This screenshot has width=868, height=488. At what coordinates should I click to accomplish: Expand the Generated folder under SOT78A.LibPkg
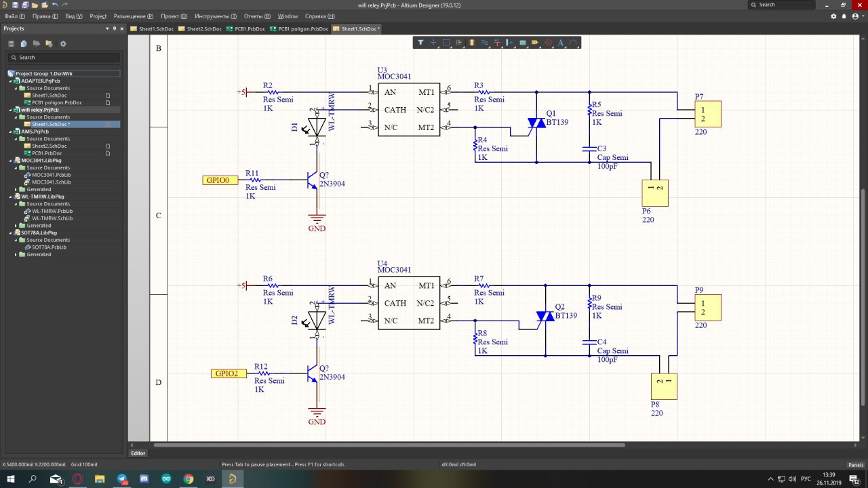[16, 255]
